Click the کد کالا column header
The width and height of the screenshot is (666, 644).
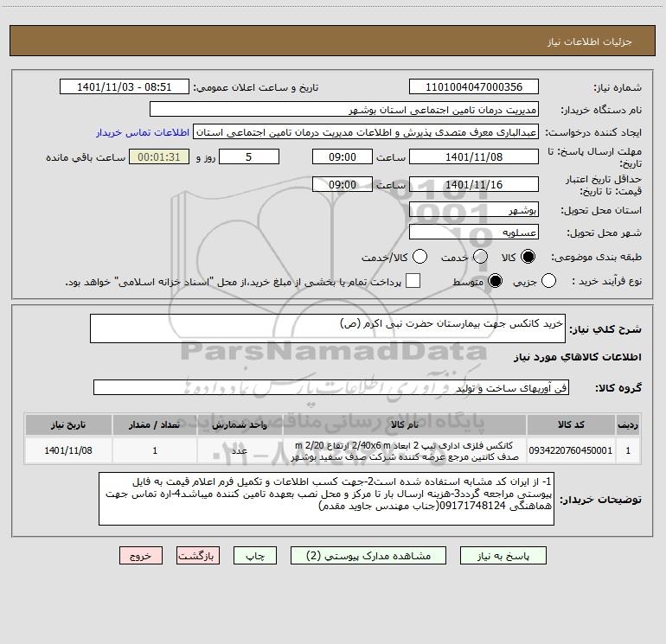tap(571, 425)
